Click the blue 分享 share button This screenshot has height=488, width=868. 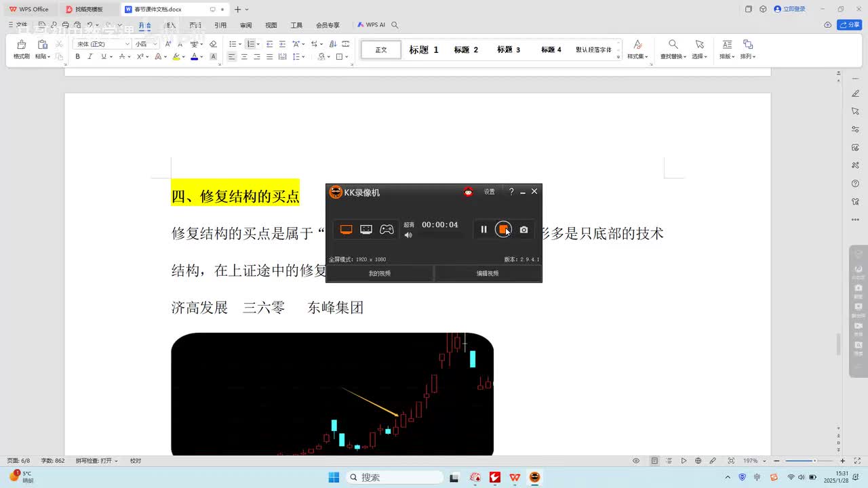point(850,25)
